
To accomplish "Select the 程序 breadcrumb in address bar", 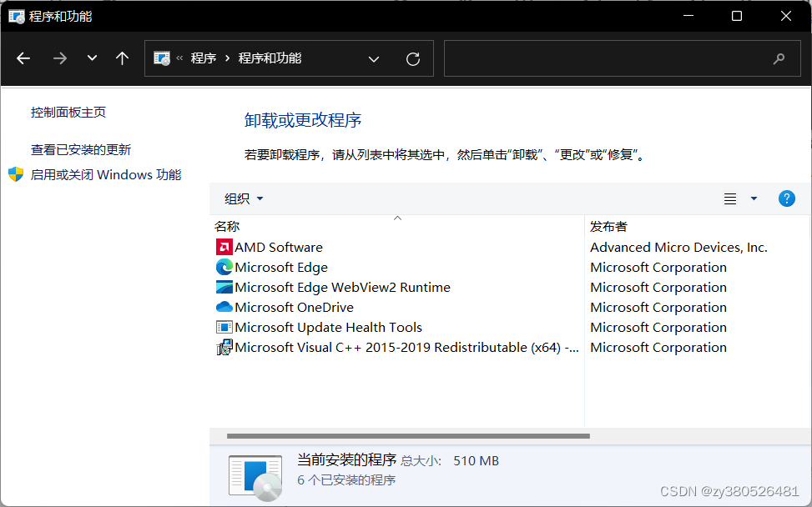I will pos(204,58).
